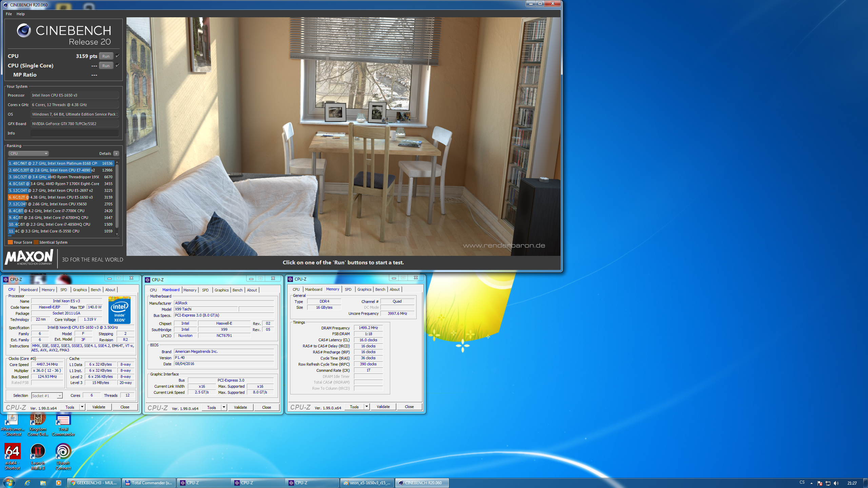Screen dimensions: 868x488
Task: Toggle the CPU (Single Core) test checkmark
Action: pyautogui.click(x=117, y=65)
